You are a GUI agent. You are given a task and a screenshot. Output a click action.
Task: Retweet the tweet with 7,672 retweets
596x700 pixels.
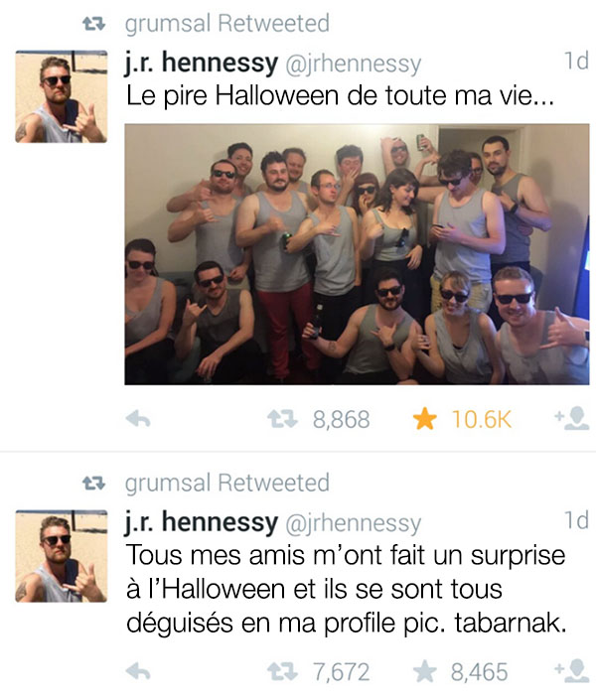tap(282, 671)
